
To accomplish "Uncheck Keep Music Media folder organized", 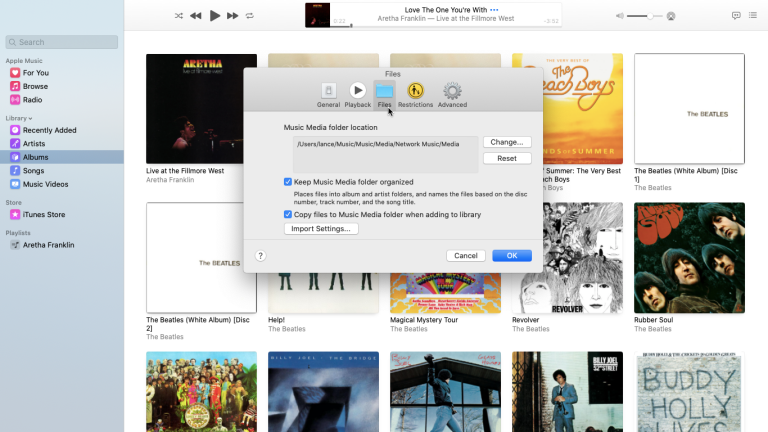I will tap(288, 182).
